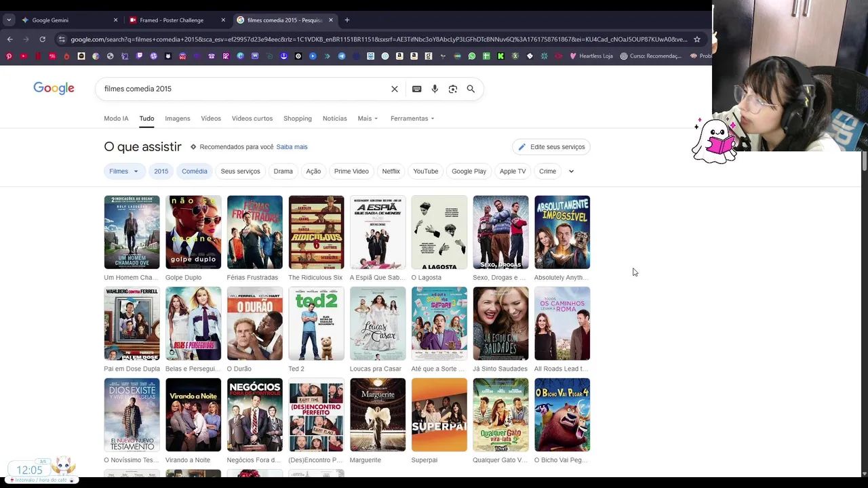Open the Heartless Loja bookmark
The image size is (868, 488).
pos(591,56)
